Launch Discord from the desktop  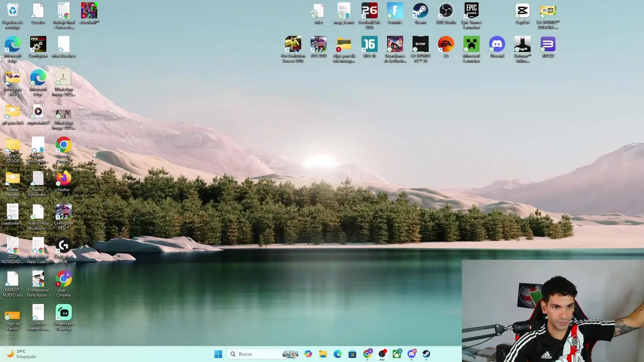(x=497, y=47)
